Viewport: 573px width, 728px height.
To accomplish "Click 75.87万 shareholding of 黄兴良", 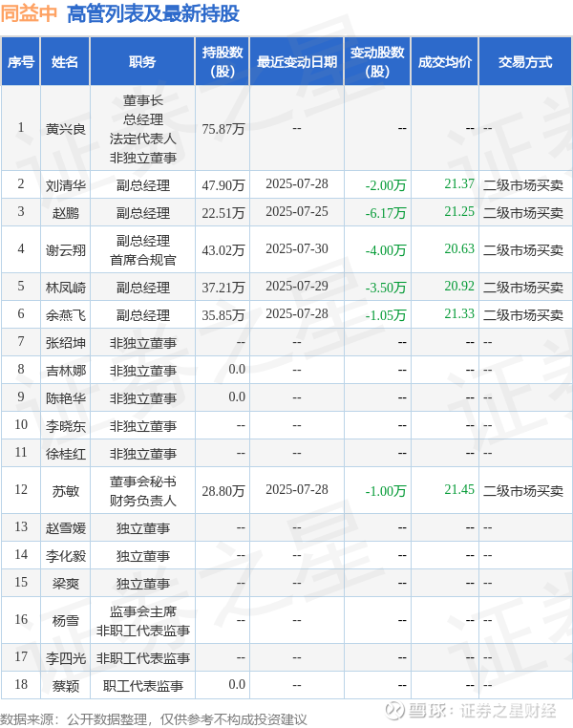I will pyautogui.click(x=223, y=129).
